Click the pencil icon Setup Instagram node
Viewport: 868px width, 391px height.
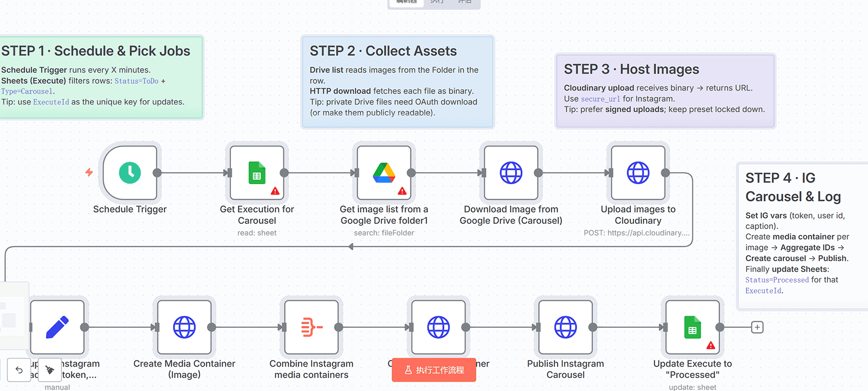57,327
